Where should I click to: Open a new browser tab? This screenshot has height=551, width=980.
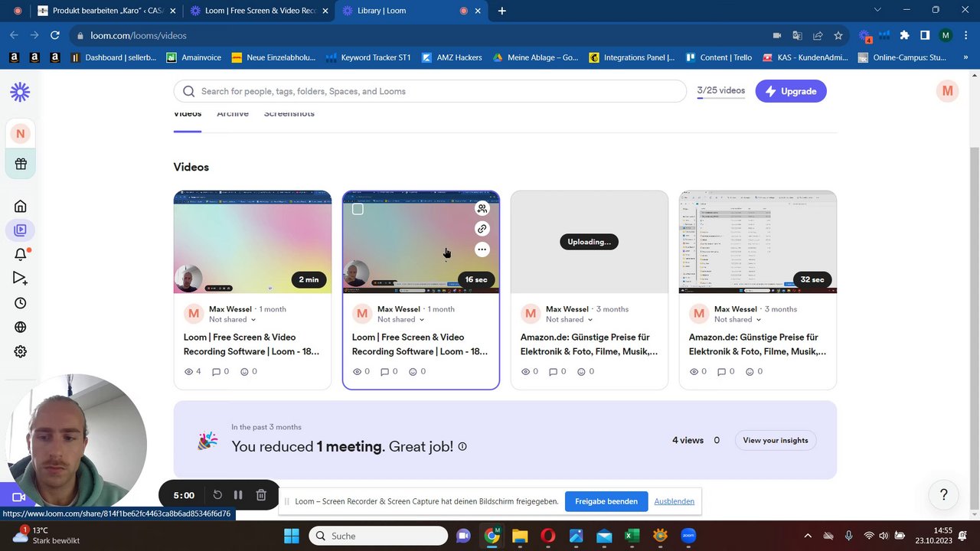(x=502, y=11)
